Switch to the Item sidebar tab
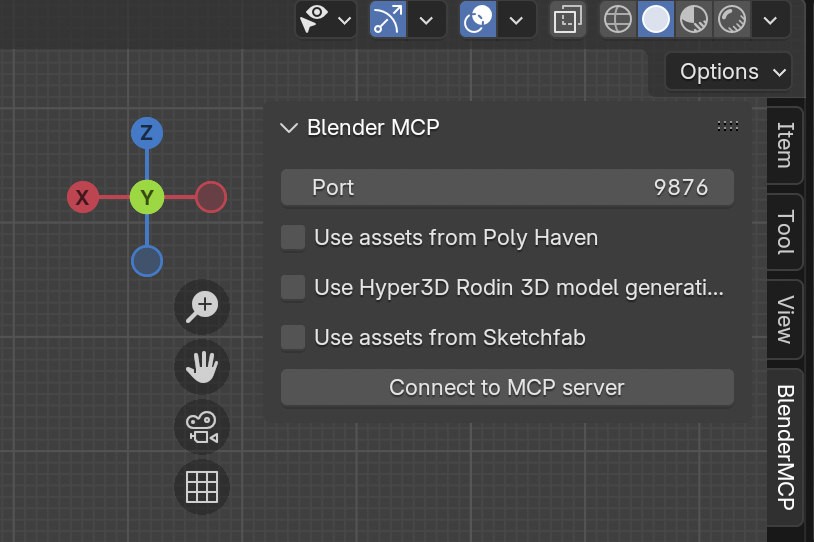The height and width of the screenshot is (542, 814). click(x=785, y=145)
